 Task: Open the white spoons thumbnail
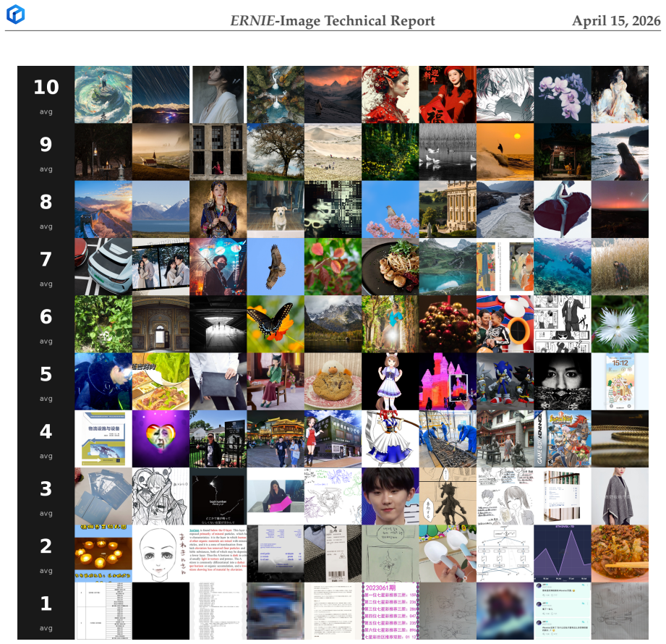click(448, 554)
